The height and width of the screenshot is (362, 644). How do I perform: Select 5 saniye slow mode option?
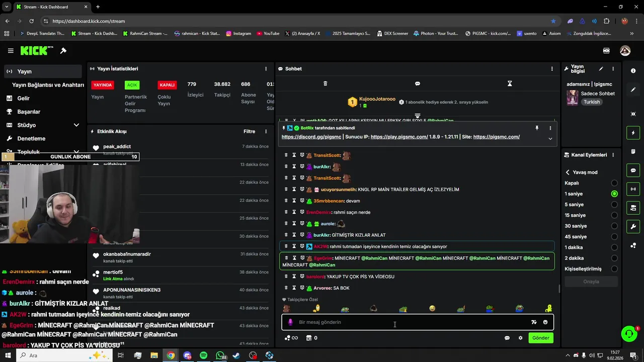pos(614,205)
